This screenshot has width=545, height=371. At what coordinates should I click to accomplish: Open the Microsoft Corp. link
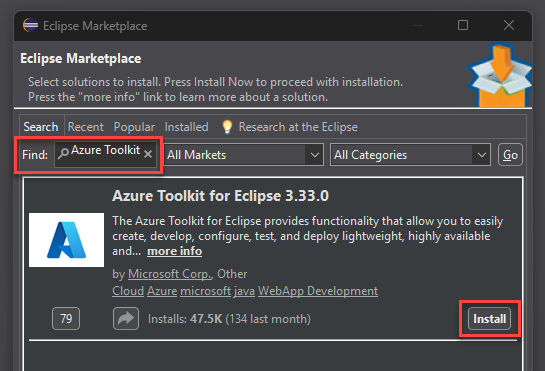coord(170,274)
